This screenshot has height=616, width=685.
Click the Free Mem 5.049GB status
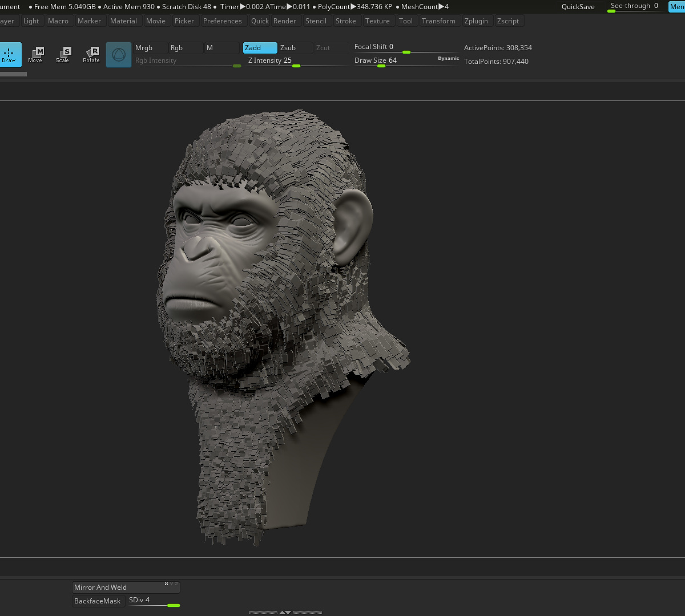click(65, 7)
